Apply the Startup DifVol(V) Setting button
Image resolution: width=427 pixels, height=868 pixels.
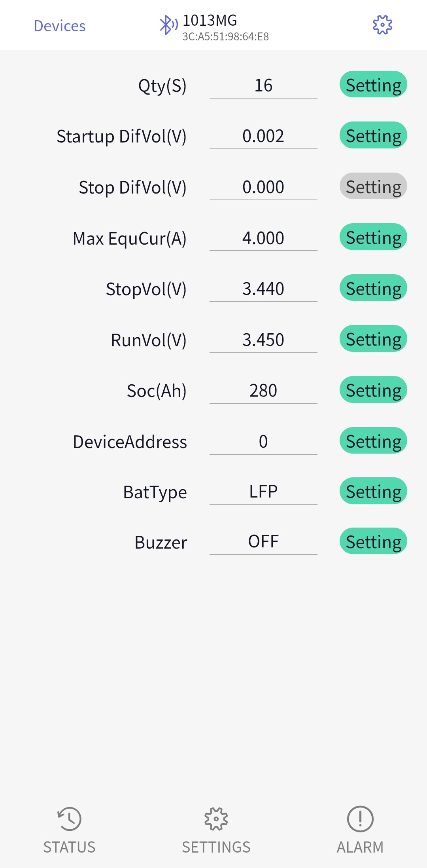373,135
